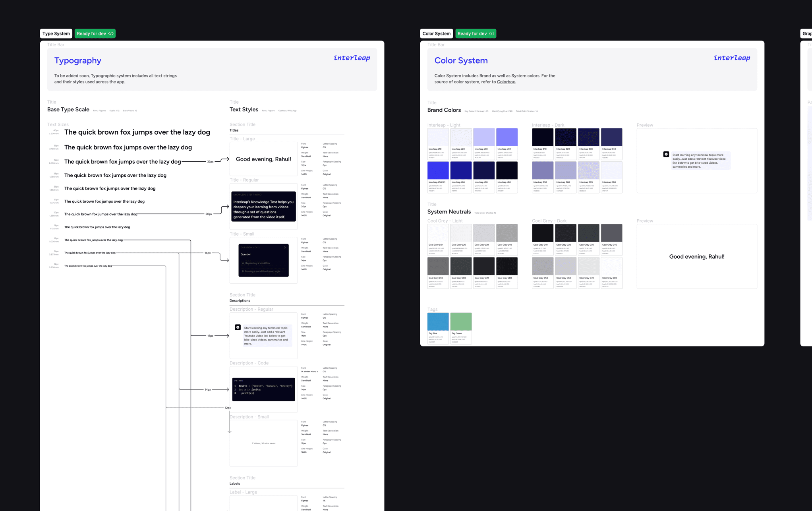Click the interleap logo in Typography title bar
This screenshot has width=812, height=511.
tap(352, 58)
